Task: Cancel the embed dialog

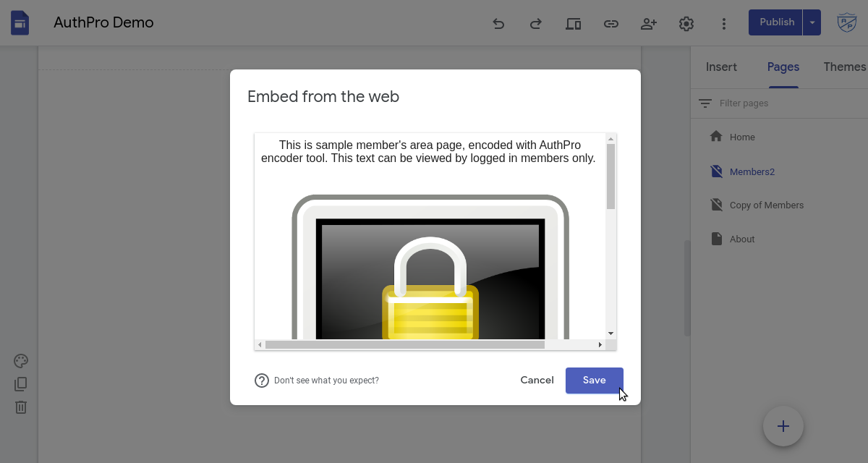Action: click(537, 381)
